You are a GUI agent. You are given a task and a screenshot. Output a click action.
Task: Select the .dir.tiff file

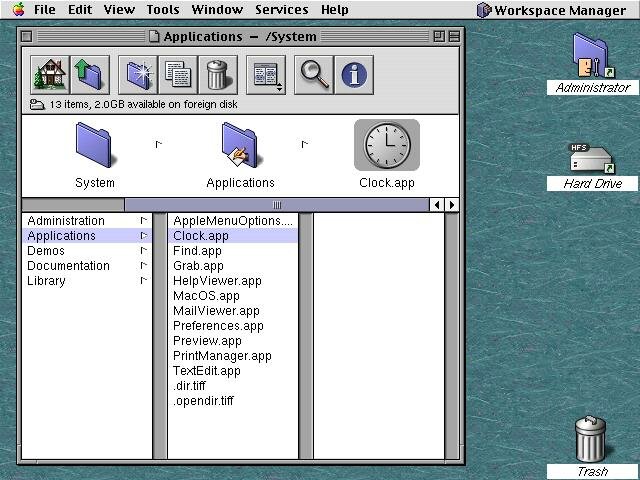[x=233, y=386]
